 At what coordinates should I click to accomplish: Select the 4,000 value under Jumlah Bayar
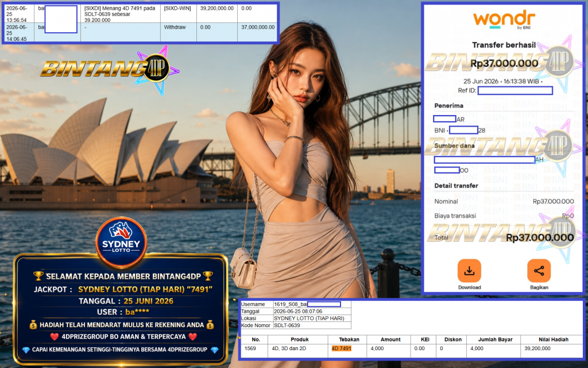coord(477,348)
